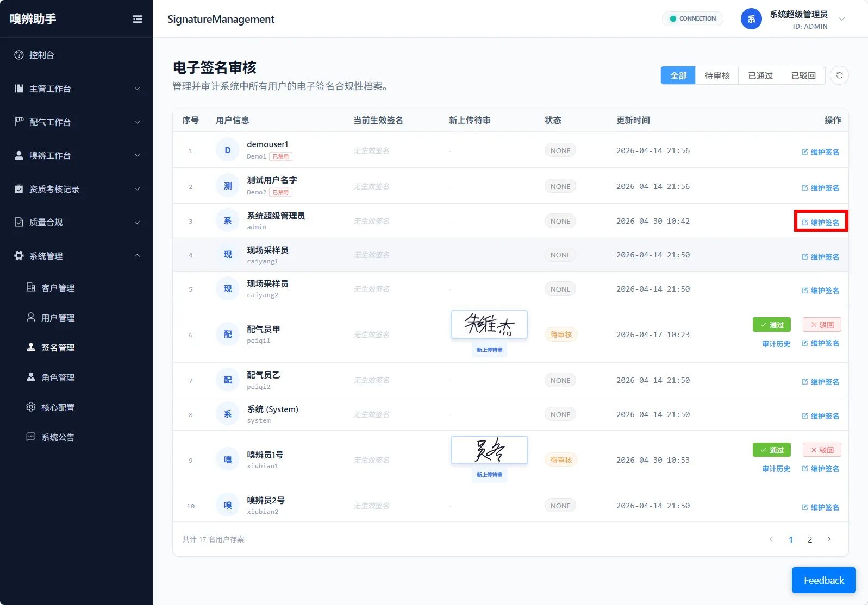
Task: Click avatar of 系统 (System) row
Action: (228, 414)
